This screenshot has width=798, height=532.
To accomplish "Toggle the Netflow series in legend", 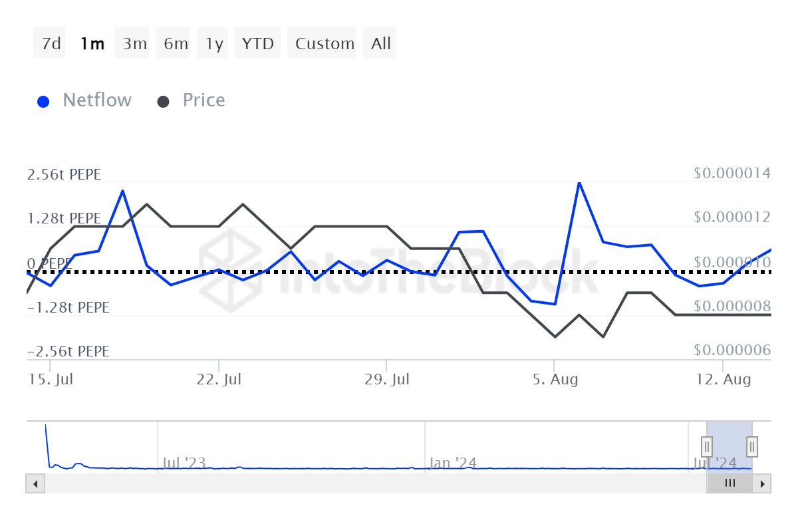I will point(84,101).
